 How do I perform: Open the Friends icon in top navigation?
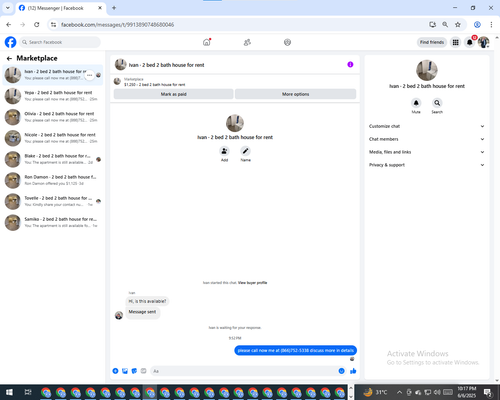(x=247, y=42)
